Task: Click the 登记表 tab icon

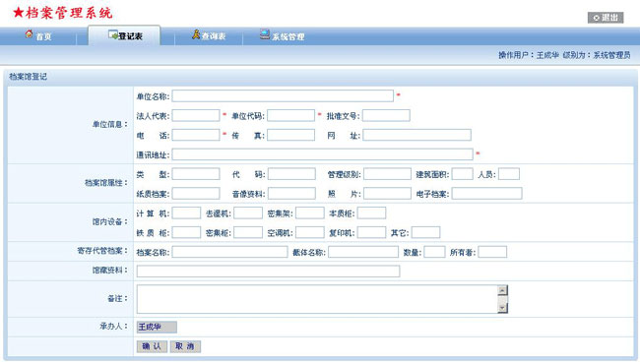Action: tap(113, 34)
